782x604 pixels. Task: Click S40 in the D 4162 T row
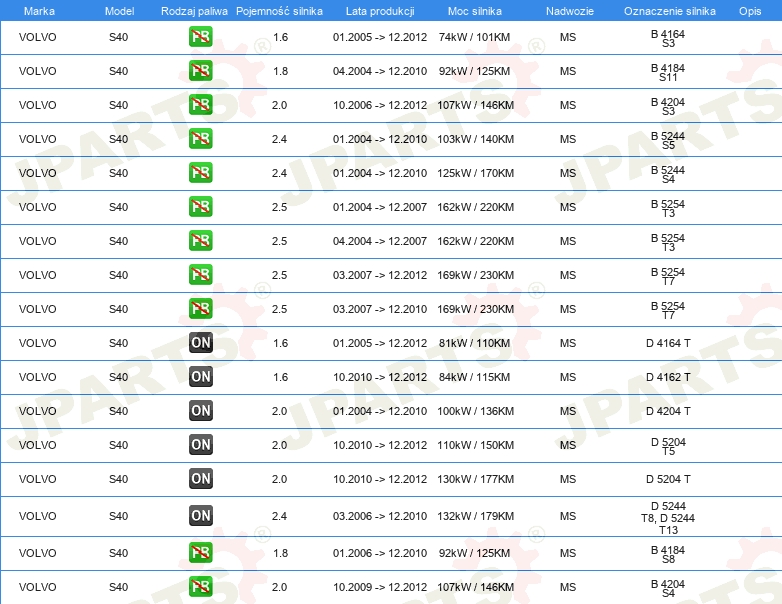119,377
